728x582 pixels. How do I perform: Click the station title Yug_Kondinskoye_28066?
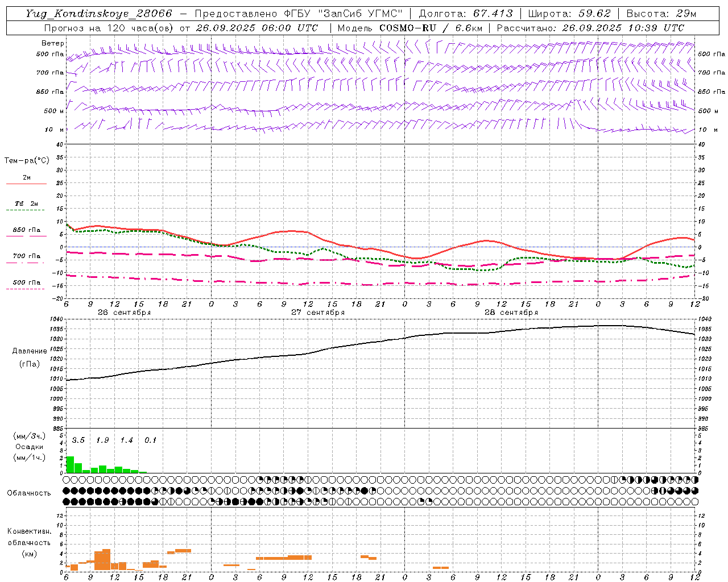99,14
